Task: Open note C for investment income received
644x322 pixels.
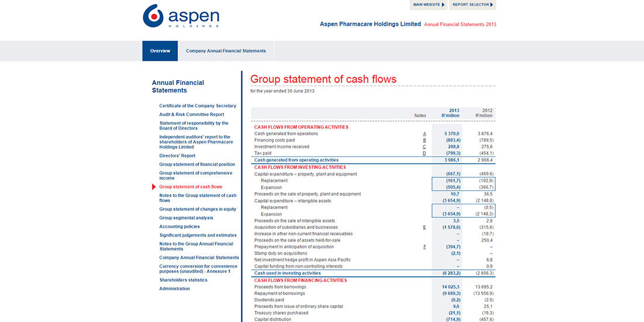Action: 424,147
